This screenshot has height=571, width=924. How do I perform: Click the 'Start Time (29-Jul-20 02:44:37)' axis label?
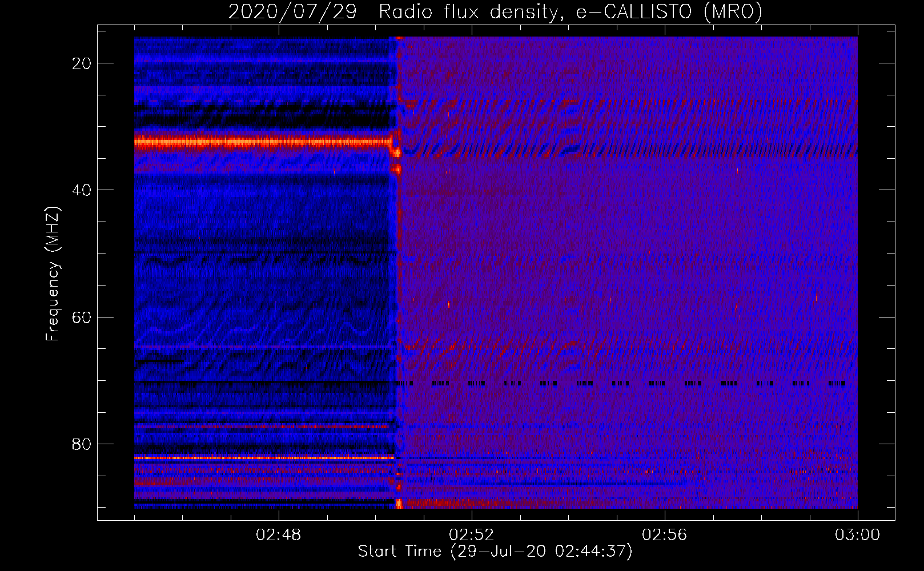point(495,552)
